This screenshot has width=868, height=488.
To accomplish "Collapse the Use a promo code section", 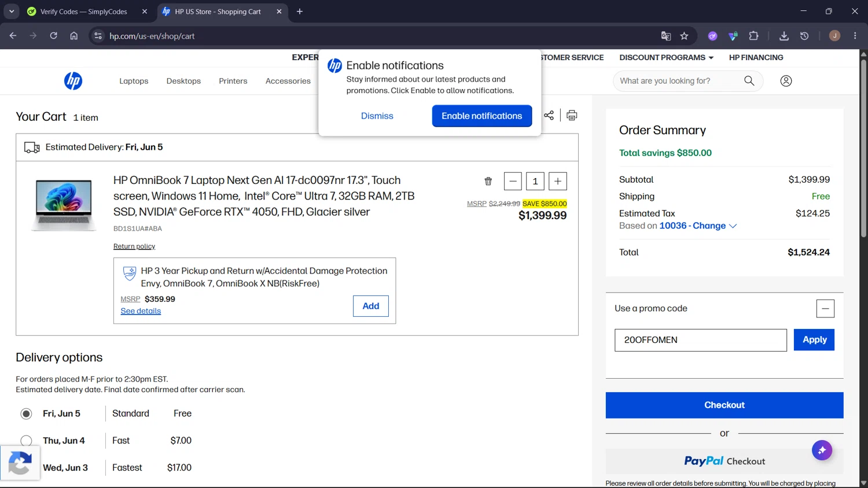I will point(825,309).
